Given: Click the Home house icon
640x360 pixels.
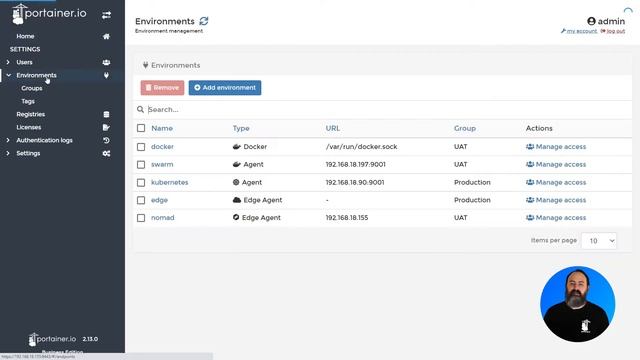Looking at the screenshot, I should 106,36.
